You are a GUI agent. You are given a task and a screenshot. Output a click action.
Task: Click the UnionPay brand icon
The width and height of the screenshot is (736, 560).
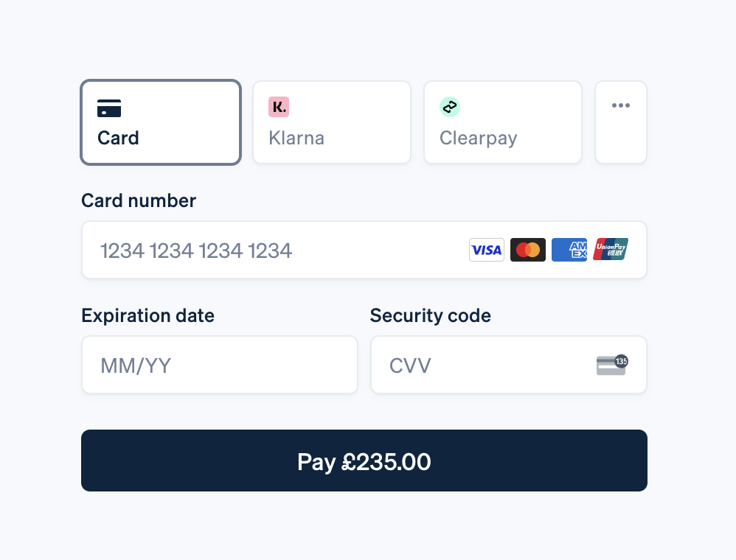tap(611, 250)
